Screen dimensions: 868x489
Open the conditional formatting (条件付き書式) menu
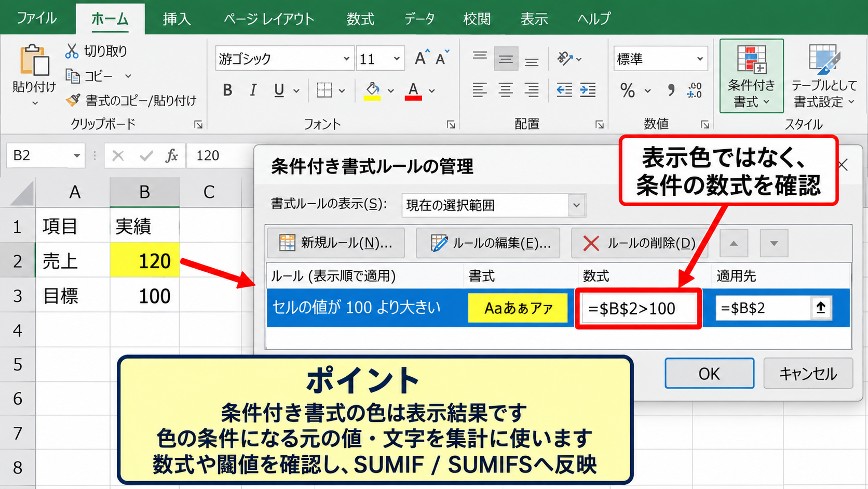click(751, 76)
